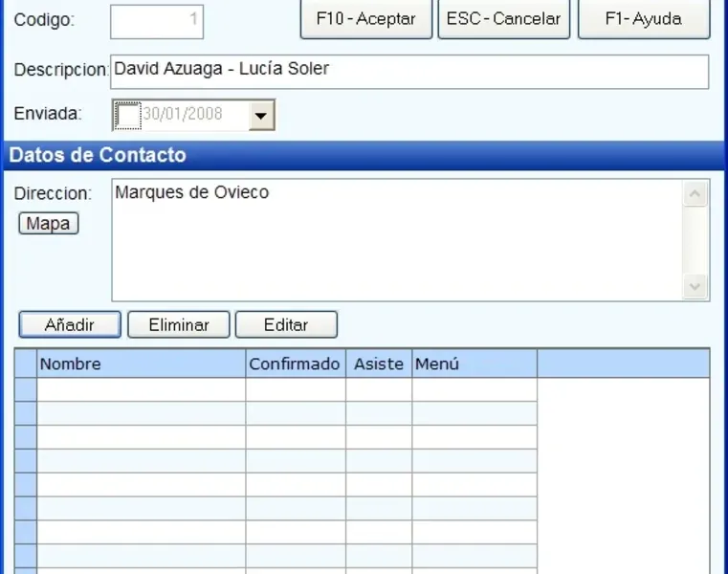Click inside the Direccion text area
The height and width of the screenshot is (574, 728).
[x=397, y=240]
